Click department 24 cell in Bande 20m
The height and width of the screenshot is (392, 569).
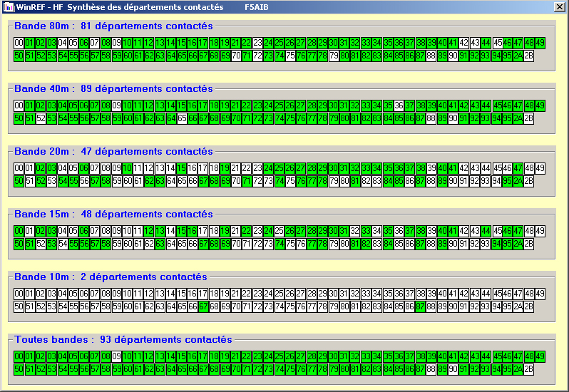click(268, 168)
